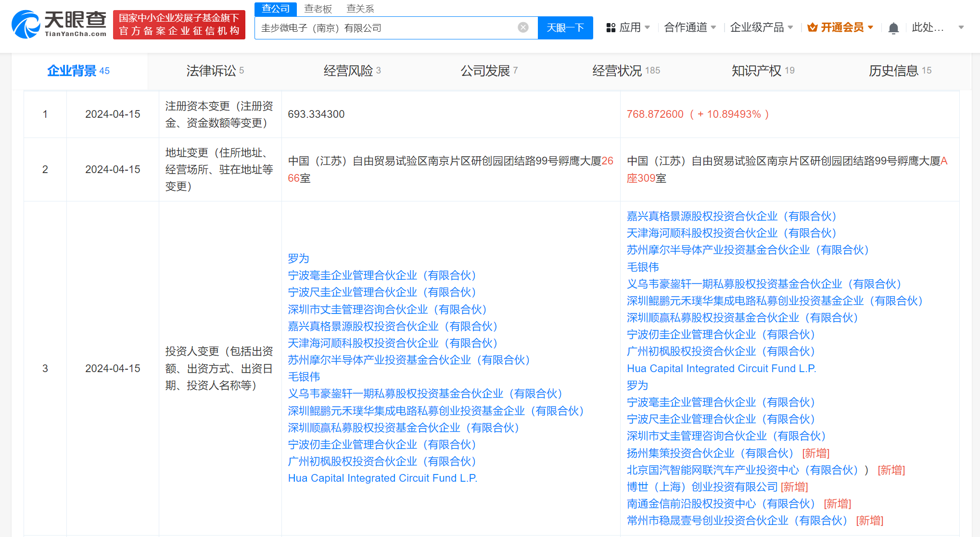Open the 历史信息 tab
Viewport: 980px width, 537px height.
coord(900,71)
